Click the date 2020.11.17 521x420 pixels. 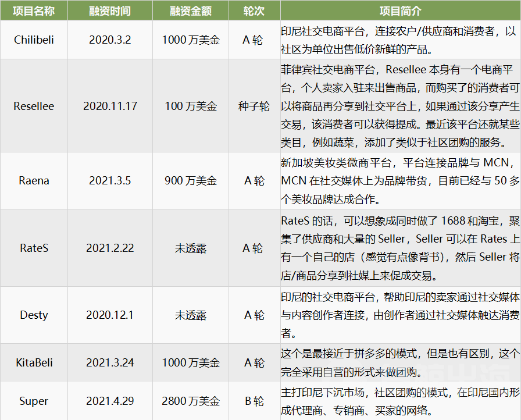[110, 106]
